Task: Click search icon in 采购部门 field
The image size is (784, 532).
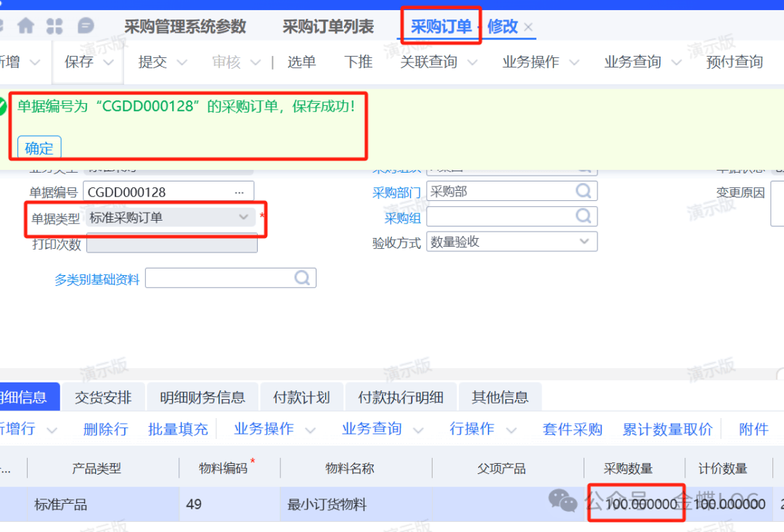Action: pyautogui.click(x=583, y=191)
